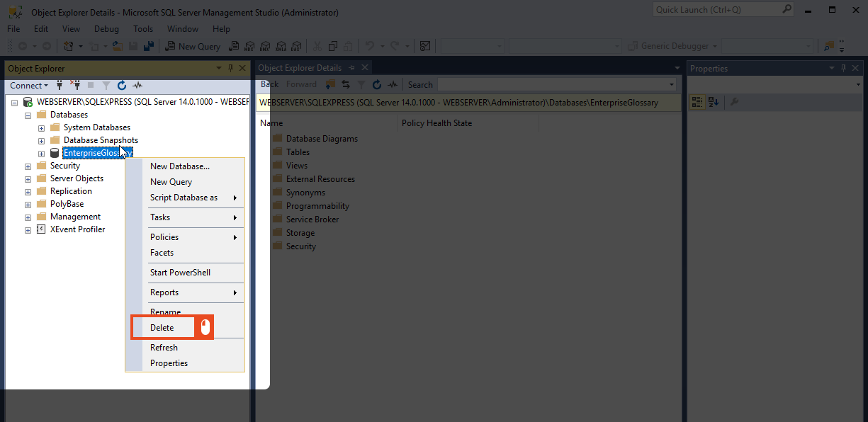Refresh Object Explorer with the refresh icon
Screen dimensions: 868x422
pos(121,85)
